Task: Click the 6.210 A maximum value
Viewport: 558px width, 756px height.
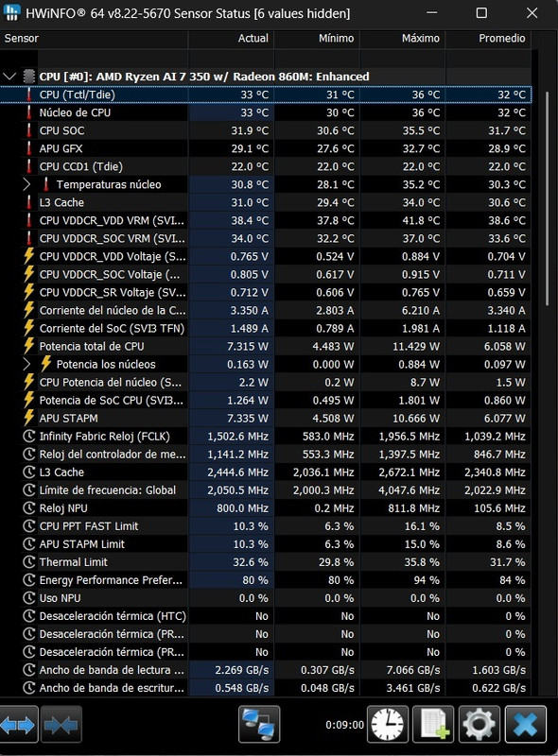Action: pos(421,310)
